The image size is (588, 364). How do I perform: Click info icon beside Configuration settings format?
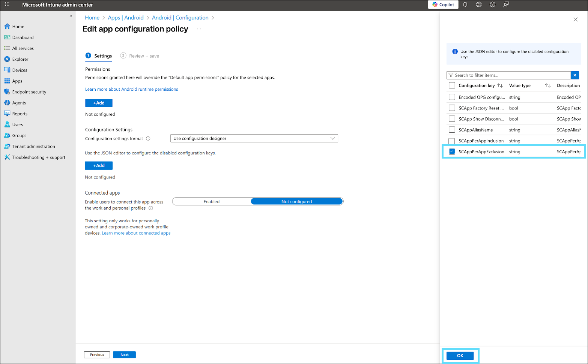point(148,139)
